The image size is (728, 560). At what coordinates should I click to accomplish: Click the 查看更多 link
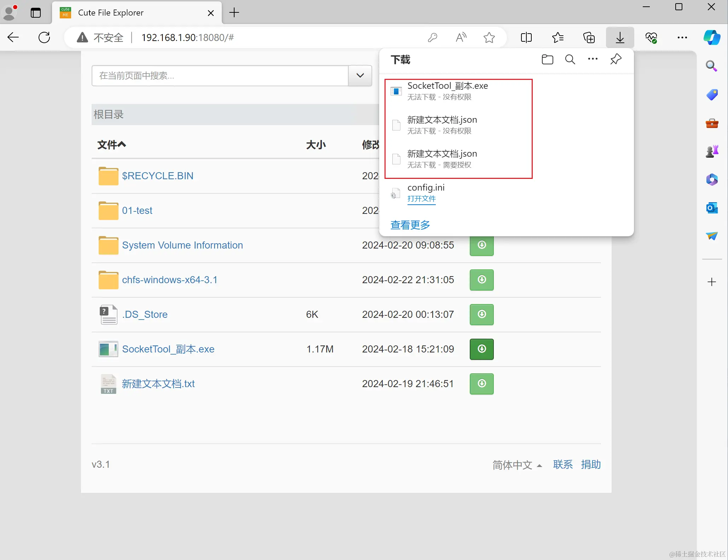tap(410, 225)
